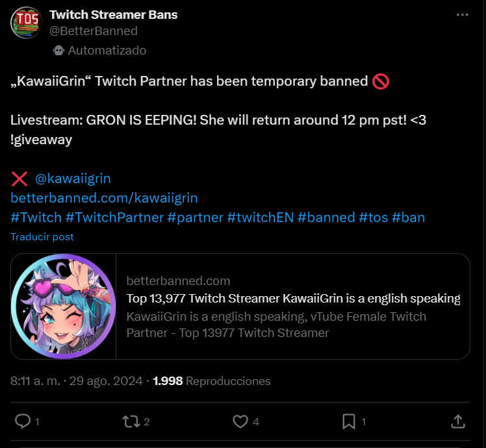Repost using the retweet arrows icon

[131, 421]
